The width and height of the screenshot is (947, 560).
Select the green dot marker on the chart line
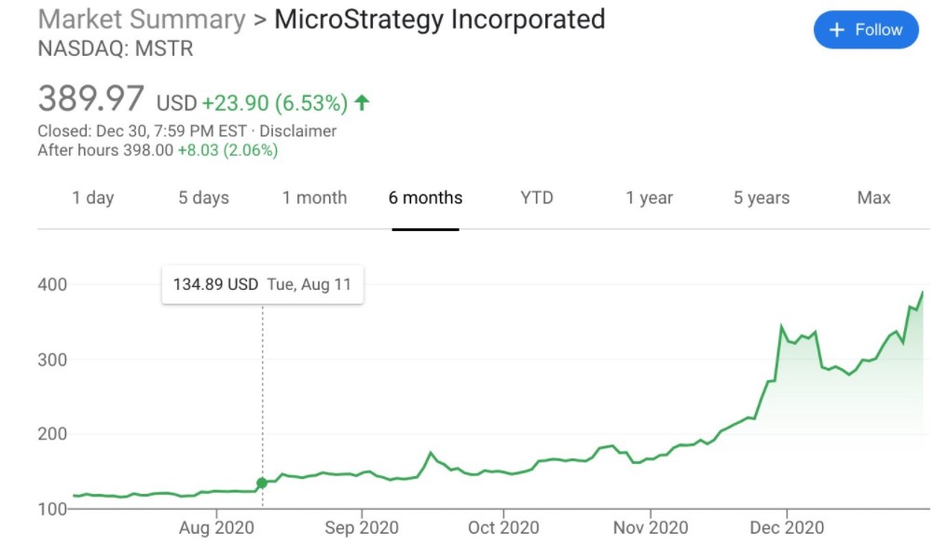click(x=262, y=483)
